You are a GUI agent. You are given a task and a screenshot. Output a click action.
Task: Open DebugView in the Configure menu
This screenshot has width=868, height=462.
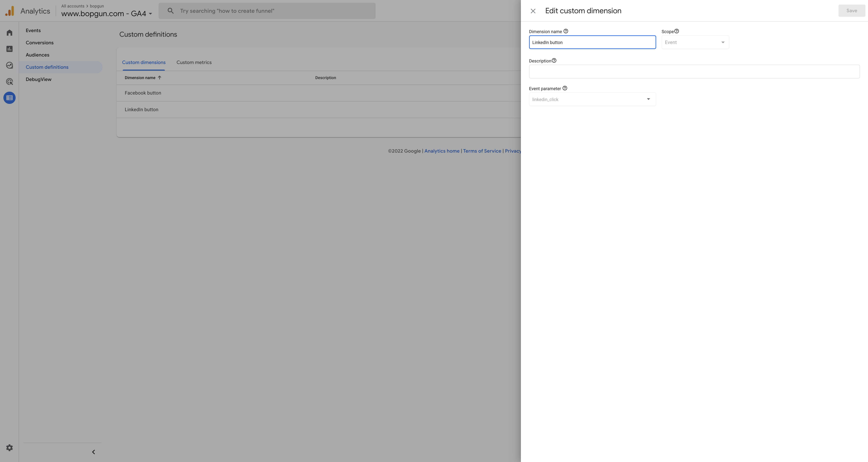click(x=38, y=79)
